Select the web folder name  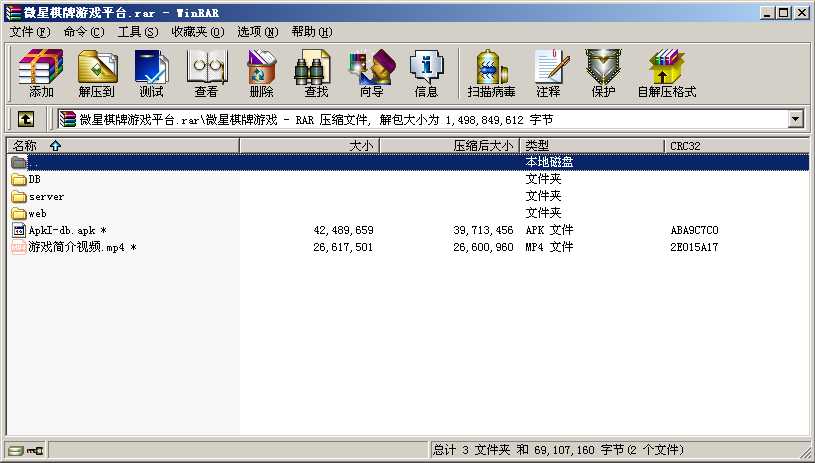[x=37, y=214]
